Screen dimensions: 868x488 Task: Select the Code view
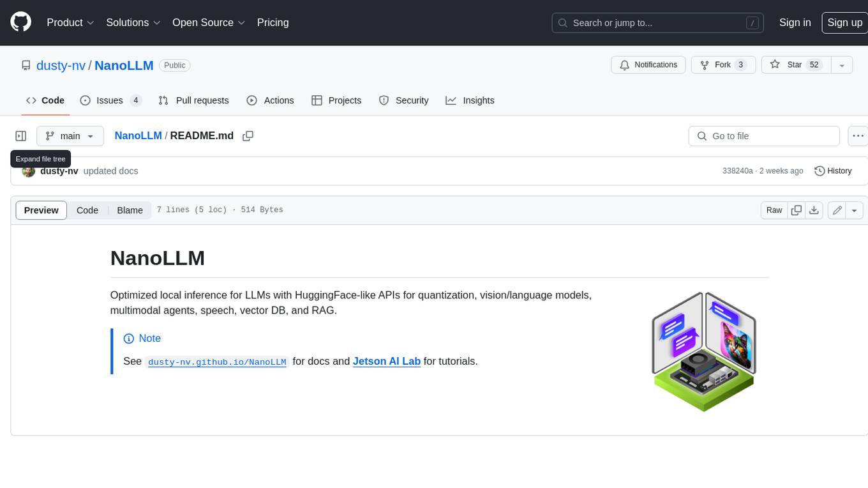click(87, 210)
